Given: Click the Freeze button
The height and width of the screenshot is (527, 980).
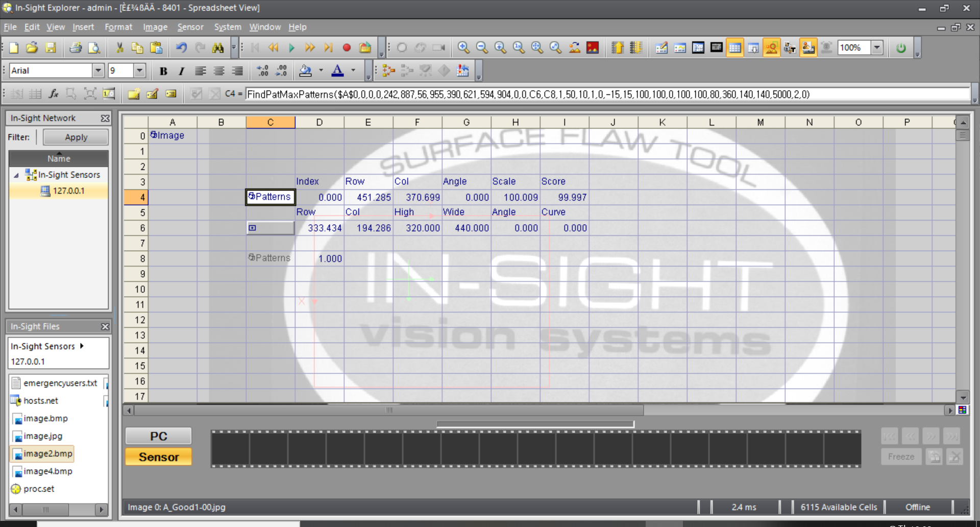Looking at the screenshot, I should [901, 457].
